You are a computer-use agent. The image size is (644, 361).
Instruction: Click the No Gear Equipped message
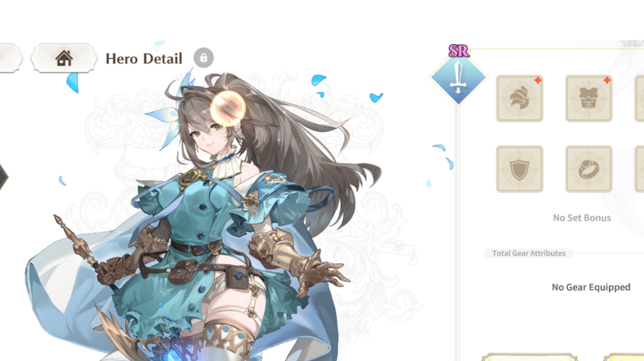tap(591, 287)
